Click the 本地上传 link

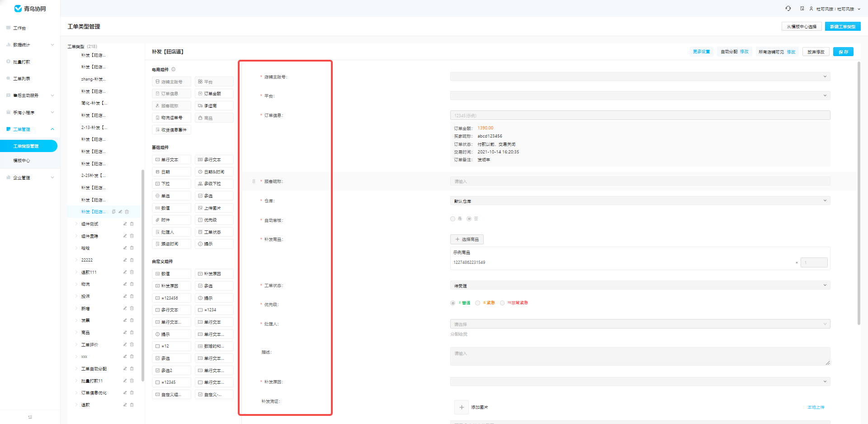[x=816, y=407]
